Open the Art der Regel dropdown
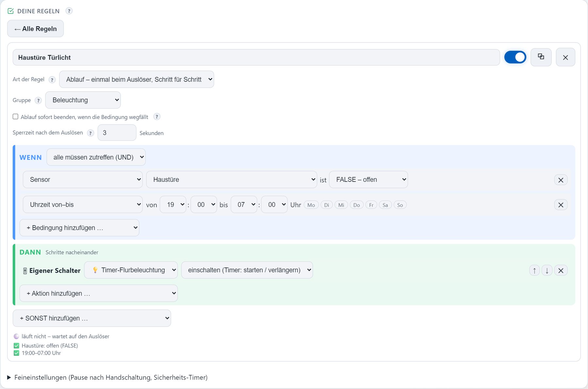Screen dimensions: 588x389 click(x=137, y=79)
